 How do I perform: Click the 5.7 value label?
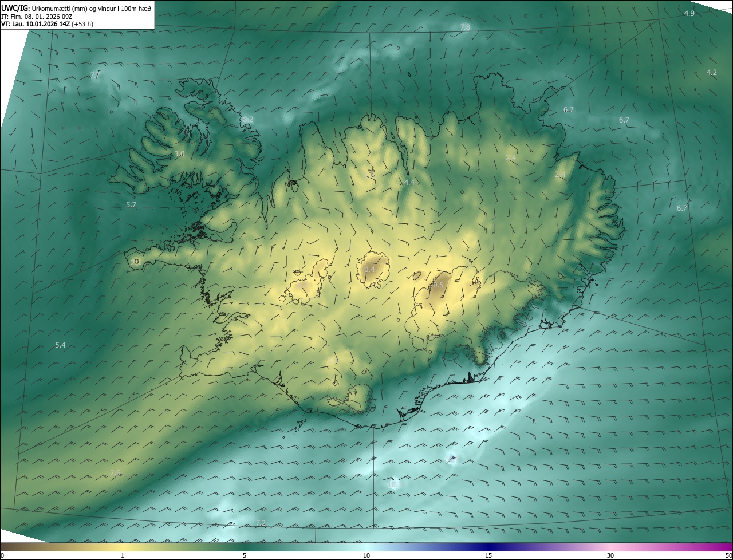click(131, 204)
